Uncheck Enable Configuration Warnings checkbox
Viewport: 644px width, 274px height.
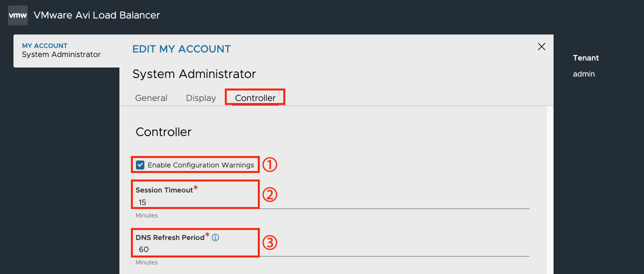click(x=140, y=165)
